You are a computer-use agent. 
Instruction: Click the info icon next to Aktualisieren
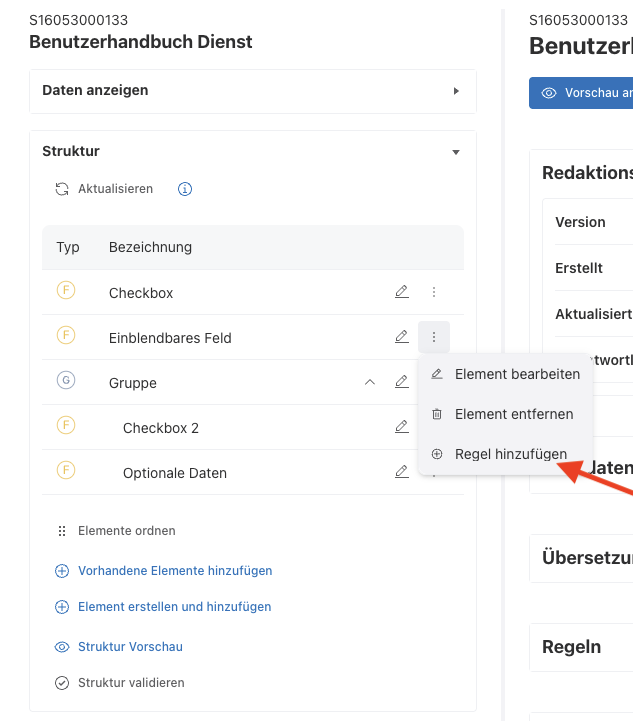click(x=184, y=189)
